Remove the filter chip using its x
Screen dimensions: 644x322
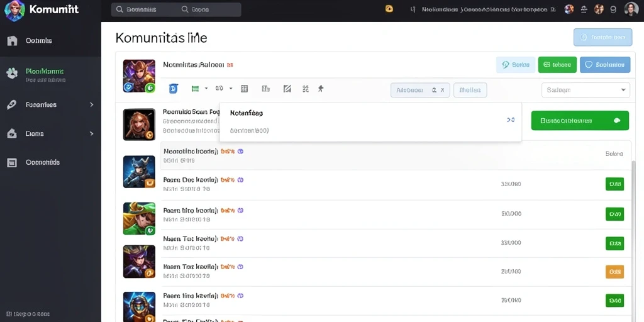(x=442, y=90)
